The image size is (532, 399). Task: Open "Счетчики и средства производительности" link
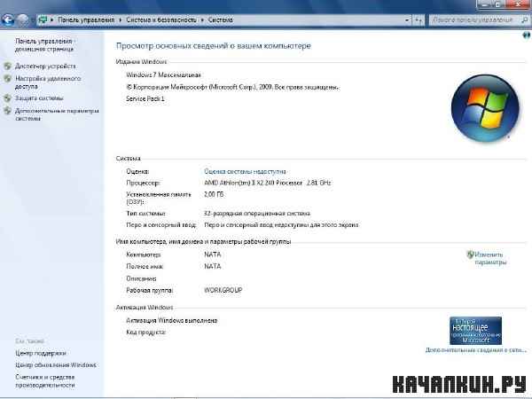point(45,381)
